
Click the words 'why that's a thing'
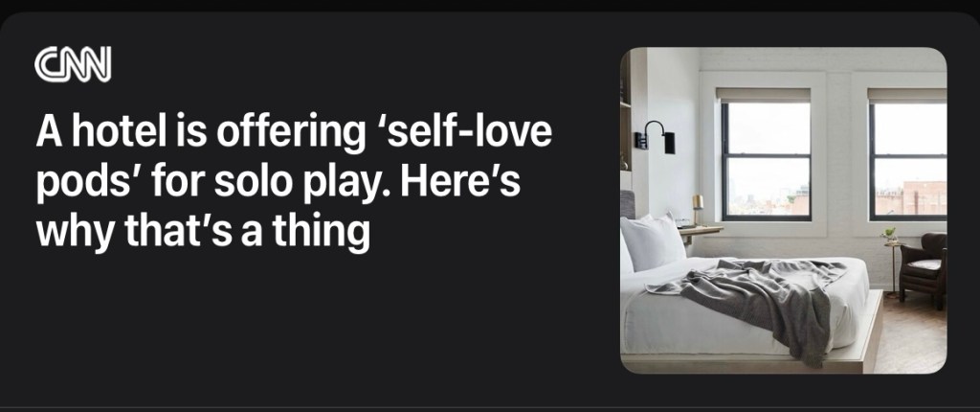[203, 230]
